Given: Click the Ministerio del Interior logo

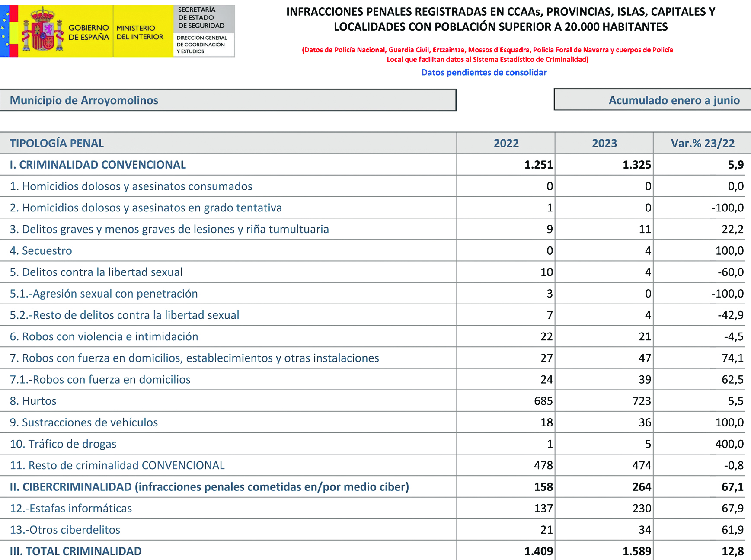Looking at the screenshot, I should [x=140, y=32].
